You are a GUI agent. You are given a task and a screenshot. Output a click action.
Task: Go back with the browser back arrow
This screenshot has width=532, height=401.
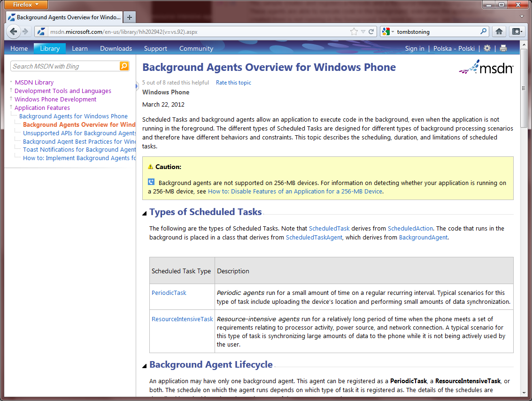click(13, 31)
